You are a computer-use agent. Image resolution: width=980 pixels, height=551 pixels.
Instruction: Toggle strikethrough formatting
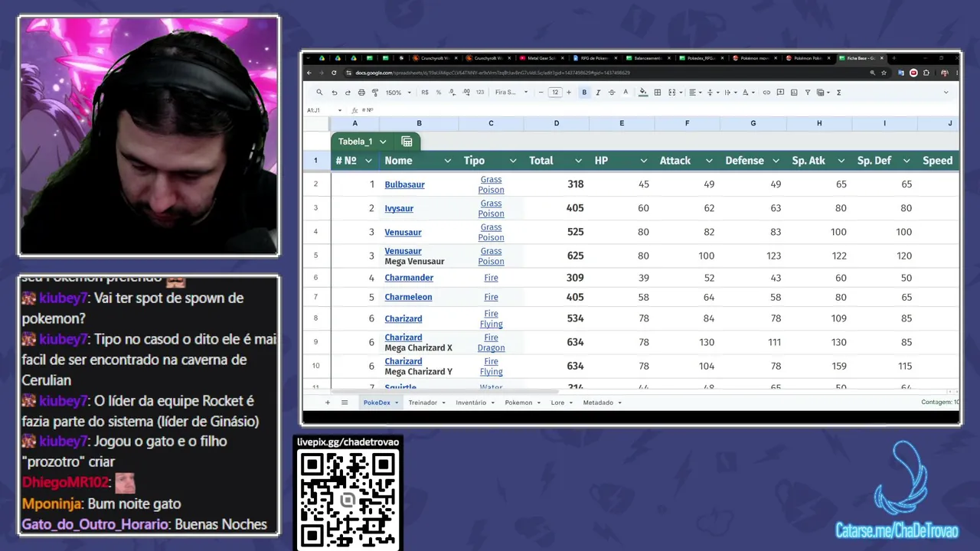tap(612, 93)
